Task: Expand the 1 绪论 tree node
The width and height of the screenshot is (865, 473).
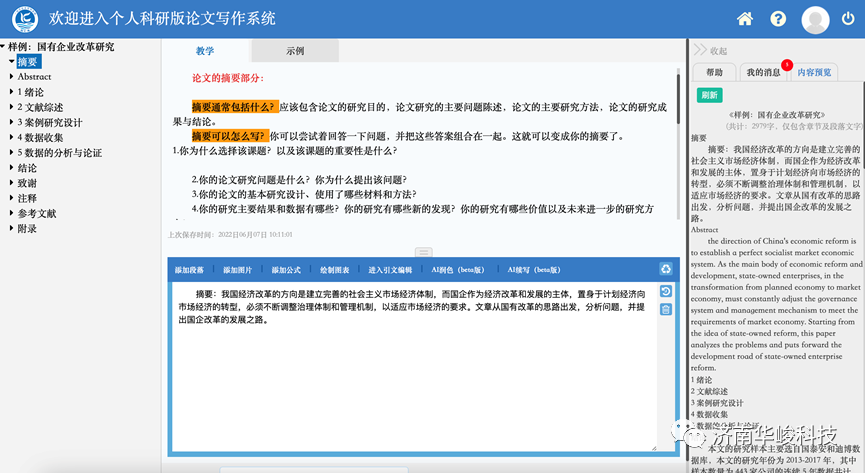Action: pyautogui.click(x=10, y=92)
